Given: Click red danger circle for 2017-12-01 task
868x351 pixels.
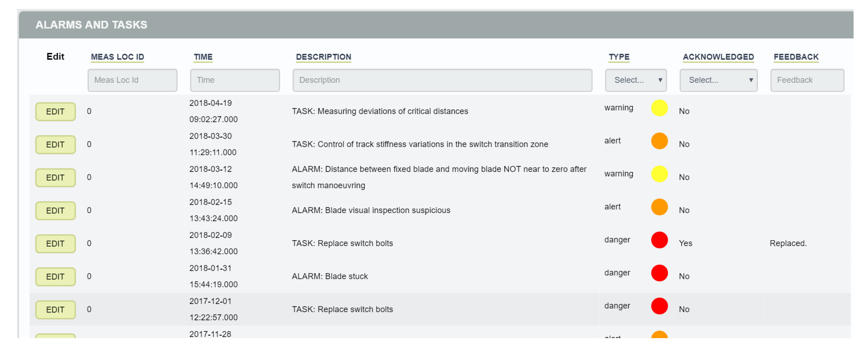Looking at the screenshot, I should pos(659,306).
